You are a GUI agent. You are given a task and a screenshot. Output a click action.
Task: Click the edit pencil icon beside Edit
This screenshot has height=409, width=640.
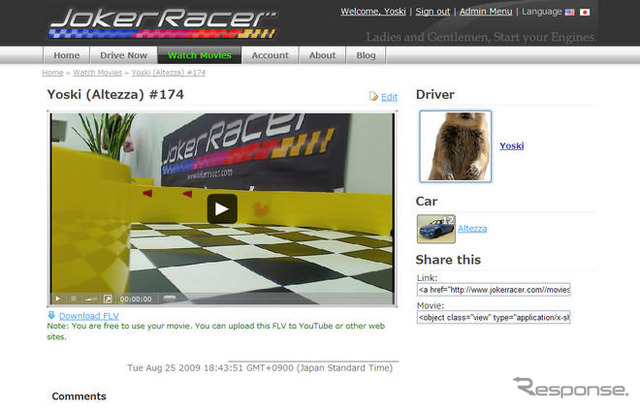point(373,96)
